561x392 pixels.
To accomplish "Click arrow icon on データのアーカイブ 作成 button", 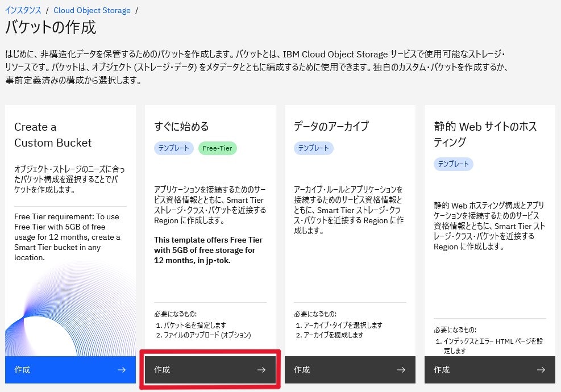I will [401, 369].
